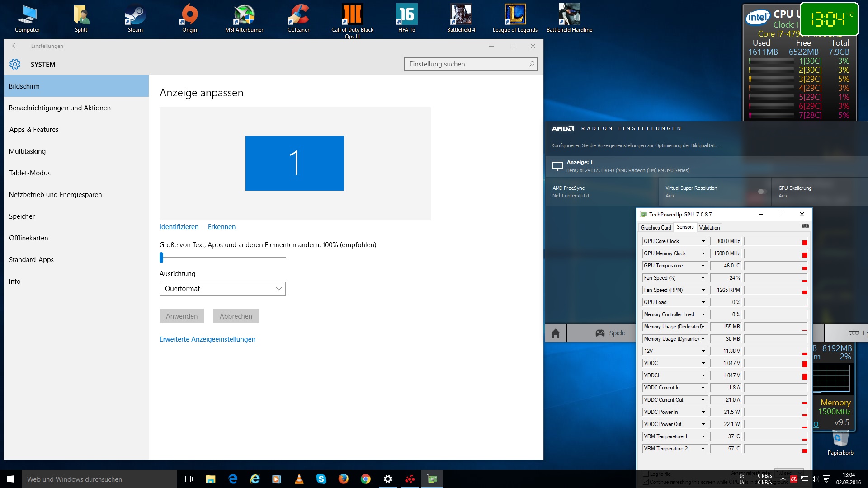868x488 pixels.
Task: Click the text size scaling slider
Action: pos(223,258)
